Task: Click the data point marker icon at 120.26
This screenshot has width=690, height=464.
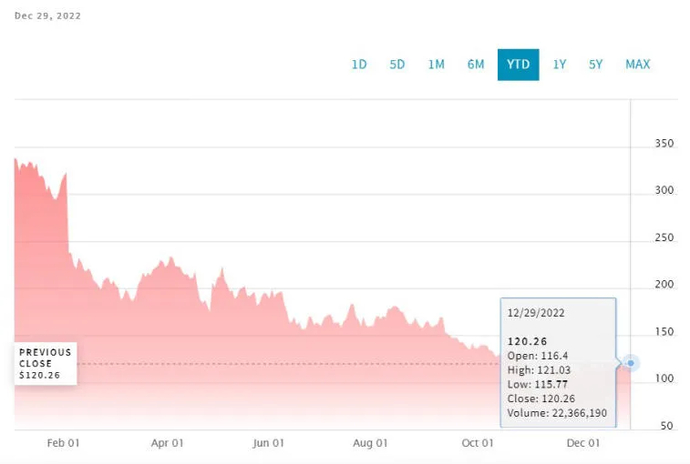Action: pos(630,363)
